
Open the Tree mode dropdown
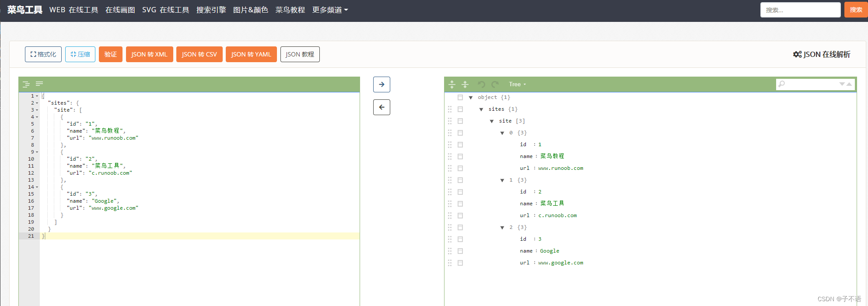517,84
